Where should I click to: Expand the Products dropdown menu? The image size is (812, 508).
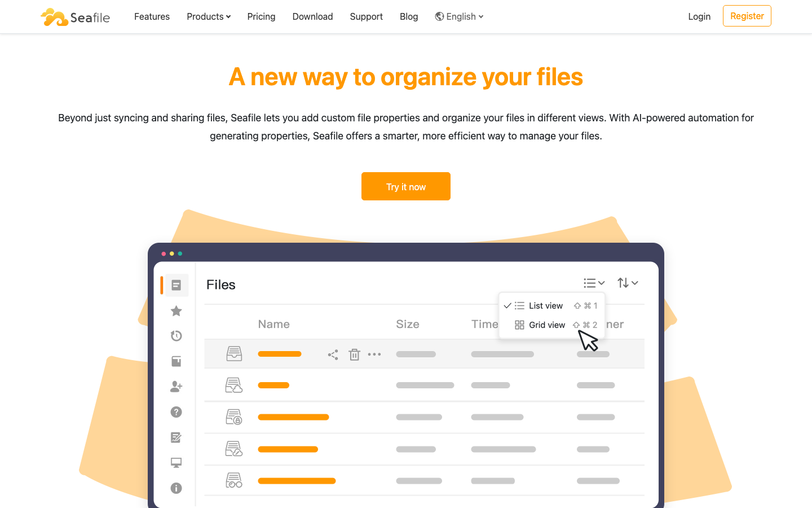(209, 17)
